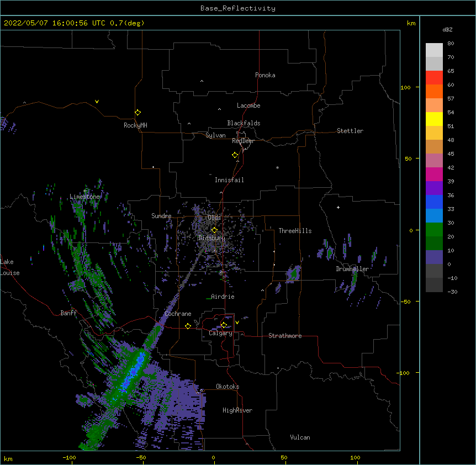
Task: Click the ThreeHills label
Action: pyautogui.click(x=295, y=231)
